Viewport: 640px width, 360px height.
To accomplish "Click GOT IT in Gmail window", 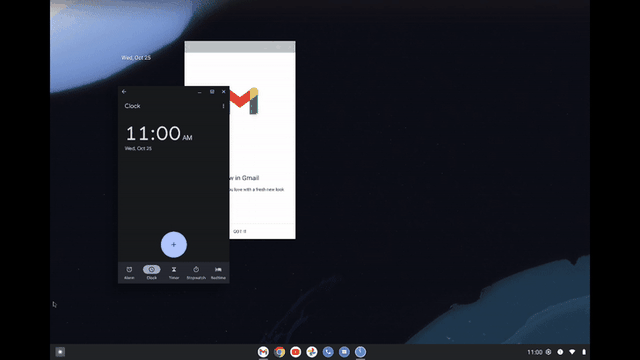I will 240,231.
